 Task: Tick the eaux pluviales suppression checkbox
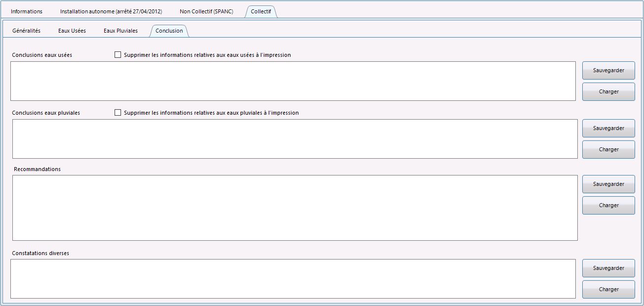(x=118, y=113)
